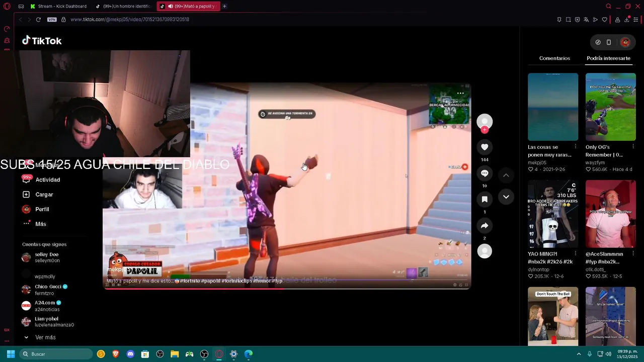The height and width of the screenshot is (362, 644).
Task: Click the address bar URL
Action: [x=130, y=19]
